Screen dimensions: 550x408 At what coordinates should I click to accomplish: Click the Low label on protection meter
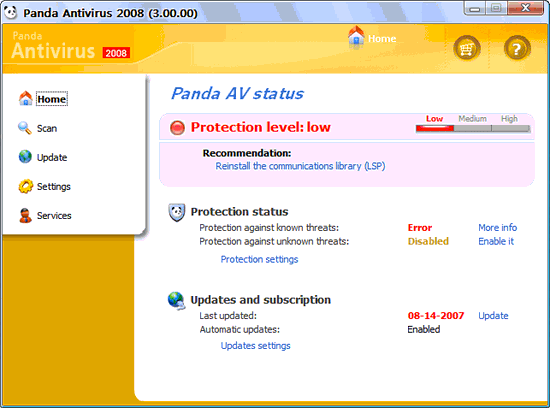[x=434, y=119]
